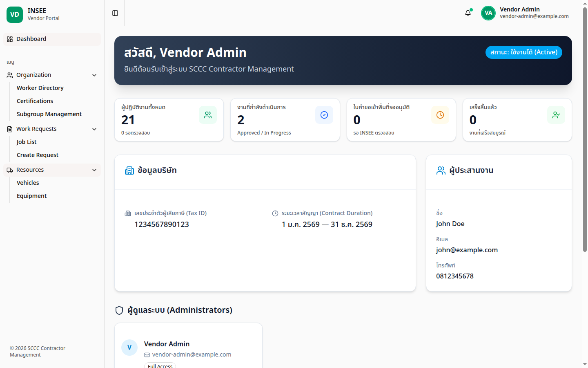This screenshot has height=368, width=588.
Task: Click the V avatar on the Vendor Admin card
Action: click(129, 348)
